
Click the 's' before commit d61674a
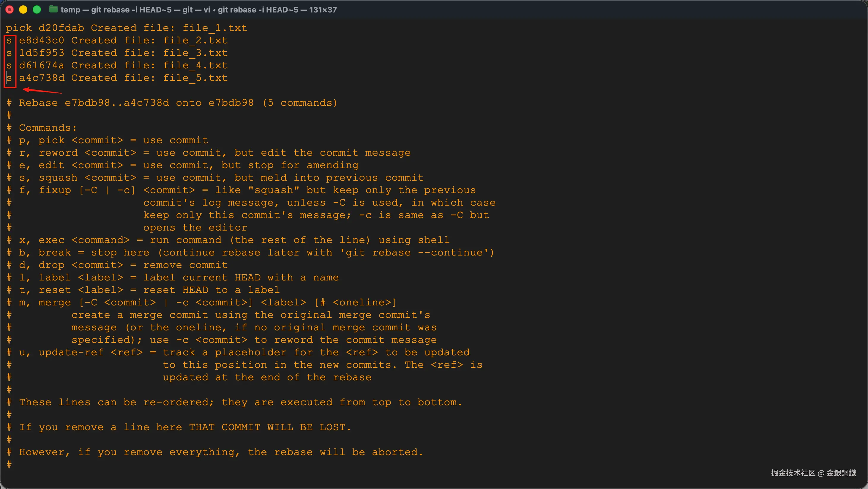pyautogui.click(x=9, y=65)
